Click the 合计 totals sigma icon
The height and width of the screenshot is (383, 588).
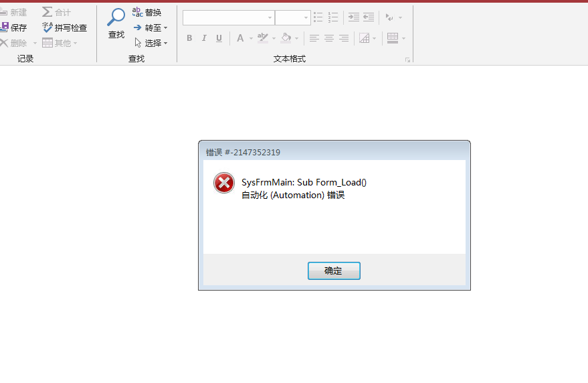click(47, 12)
